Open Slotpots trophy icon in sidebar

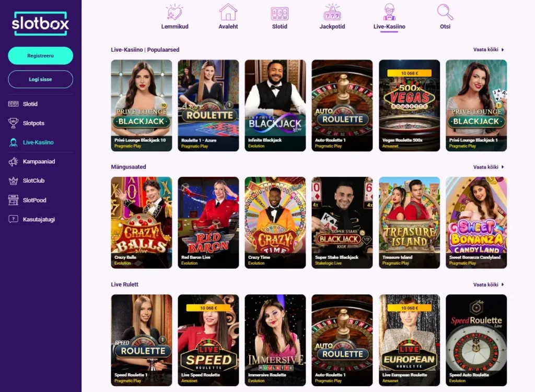pyautogui.click(x=13, y=123)
